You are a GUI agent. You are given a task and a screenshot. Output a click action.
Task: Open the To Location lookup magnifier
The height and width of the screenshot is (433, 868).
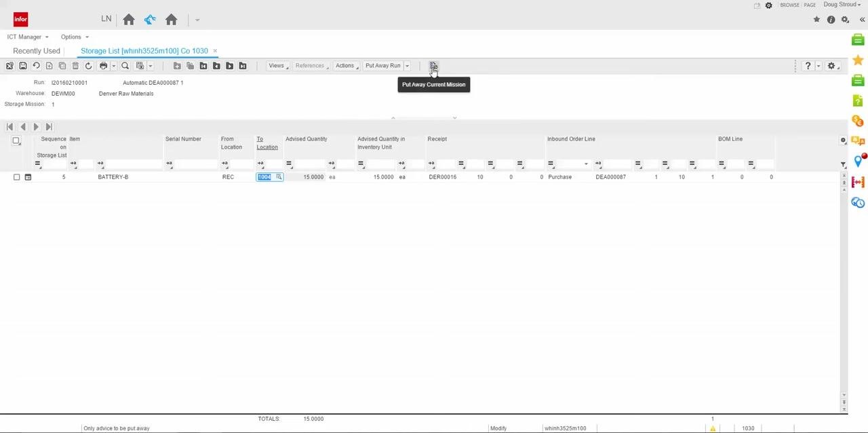click(x=279, y=177)
